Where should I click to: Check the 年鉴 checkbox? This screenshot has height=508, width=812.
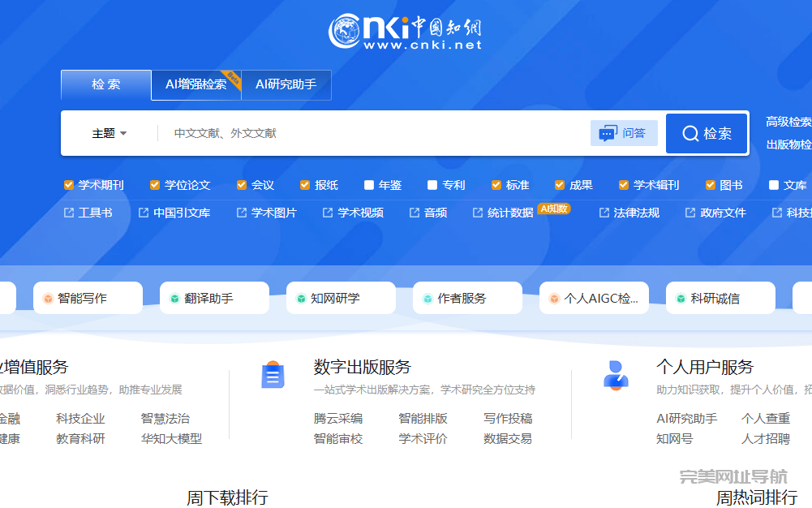(x=369, y=185)
